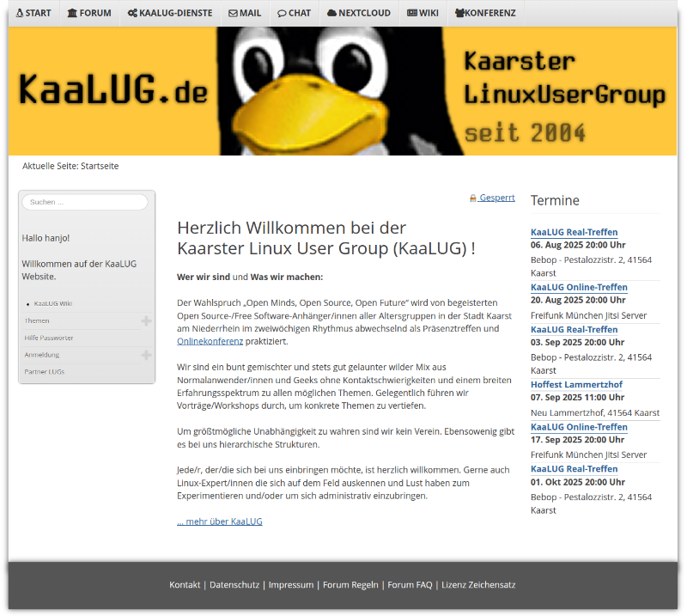This screenshot has width=687, height=616.
Task: Click the 'Neu Lammertzhof, 41564 Kaarst' location text
Action: tap(595, 413)
